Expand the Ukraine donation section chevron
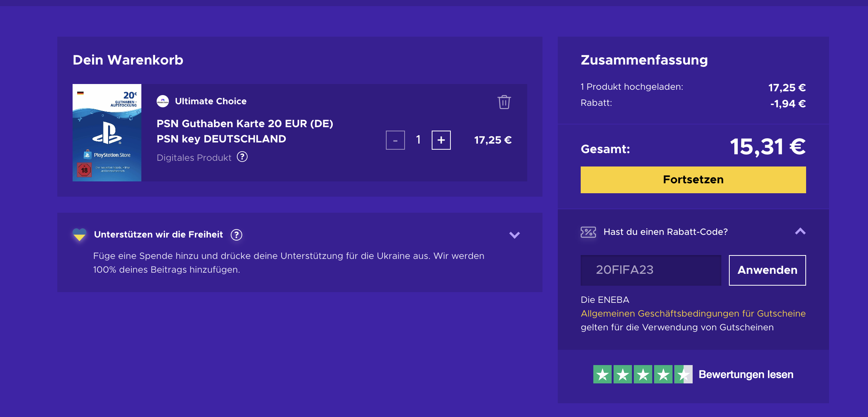Screen dimensions: 868x417 tap(515, 235)
